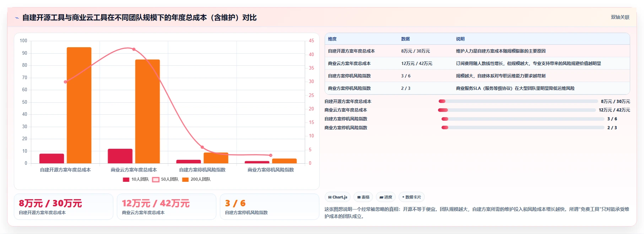Screen dimensions: 644x234
Task: Click the 说明 table column header
Action: coord(460,39)
